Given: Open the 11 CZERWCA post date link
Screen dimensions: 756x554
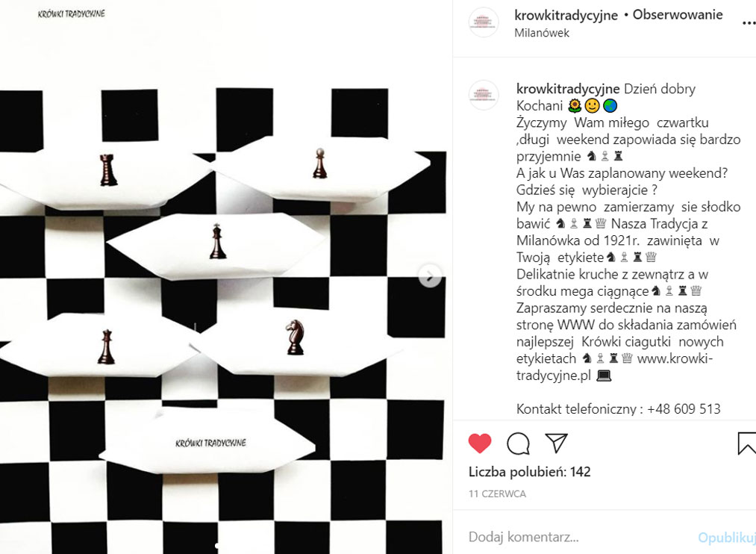Looking at the screenshot, I should 497,494.
